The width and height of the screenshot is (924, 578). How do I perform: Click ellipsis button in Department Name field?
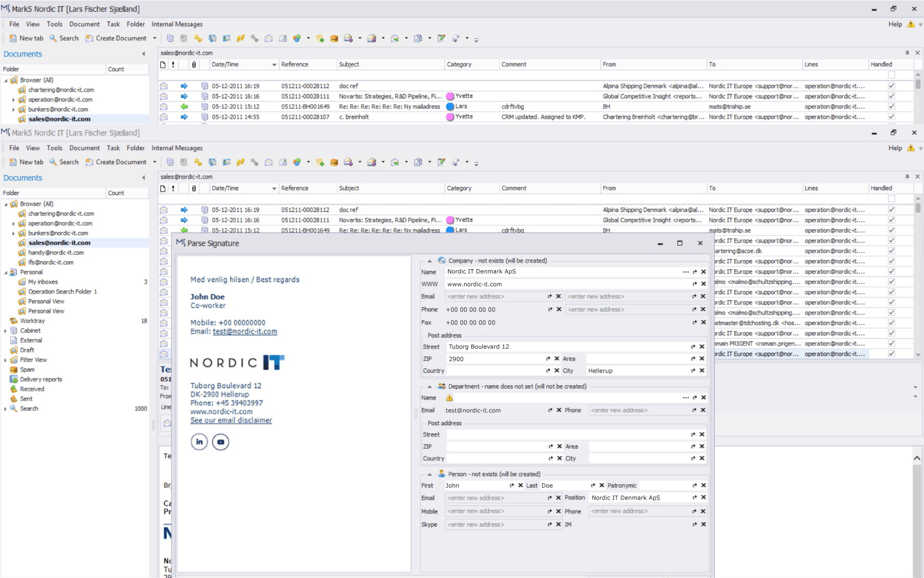click(685, 398)
